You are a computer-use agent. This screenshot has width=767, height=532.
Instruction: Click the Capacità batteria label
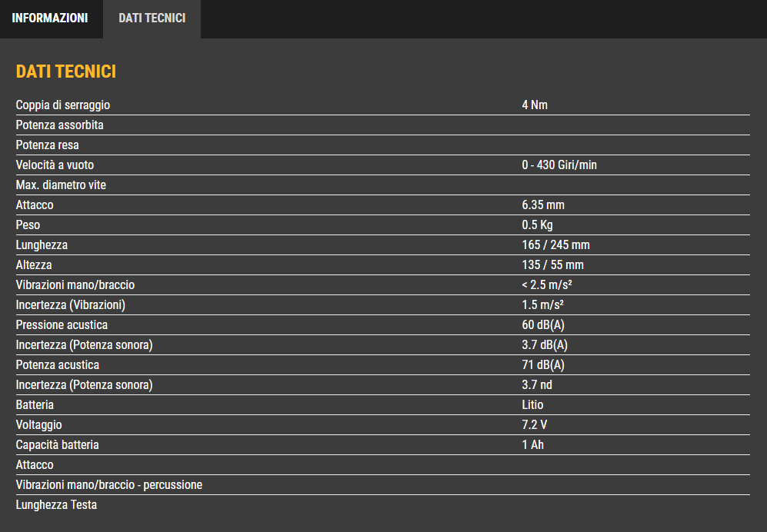tap(57, 445)
